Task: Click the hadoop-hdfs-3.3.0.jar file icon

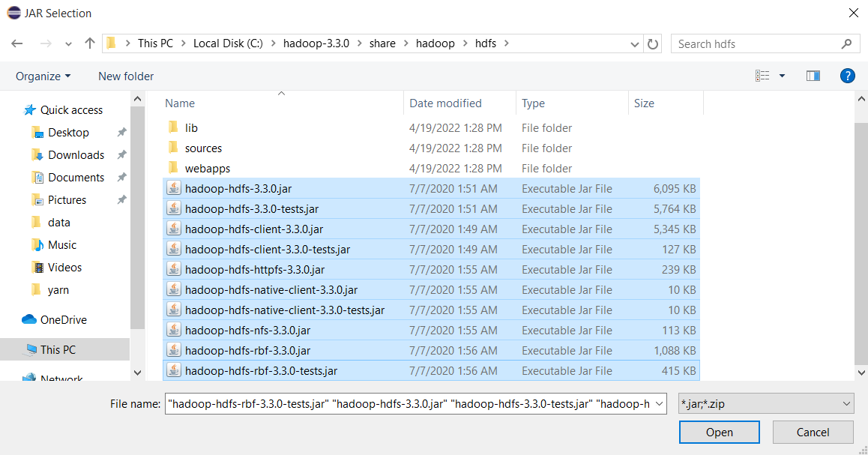Action: click(x=174, y=189)
